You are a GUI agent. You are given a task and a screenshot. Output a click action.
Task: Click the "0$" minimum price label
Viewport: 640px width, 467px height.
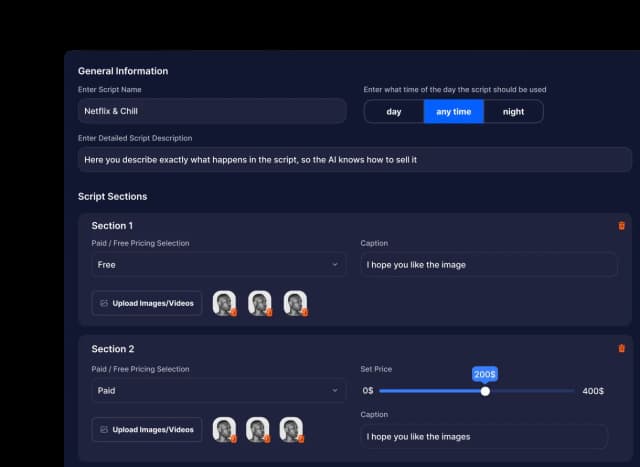[x=368, y=391]
